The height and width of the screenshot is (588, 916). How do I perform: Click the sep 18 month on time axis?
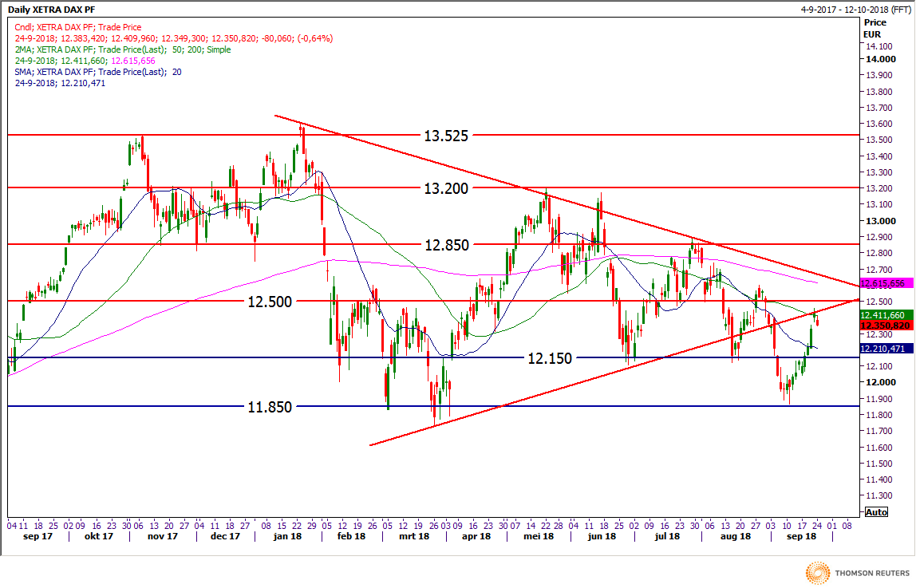coord(800,537)
